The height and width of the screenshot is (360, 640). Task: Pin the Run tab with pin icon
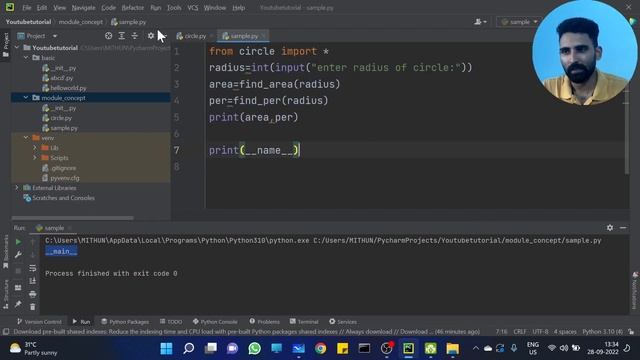pos(18,304)
